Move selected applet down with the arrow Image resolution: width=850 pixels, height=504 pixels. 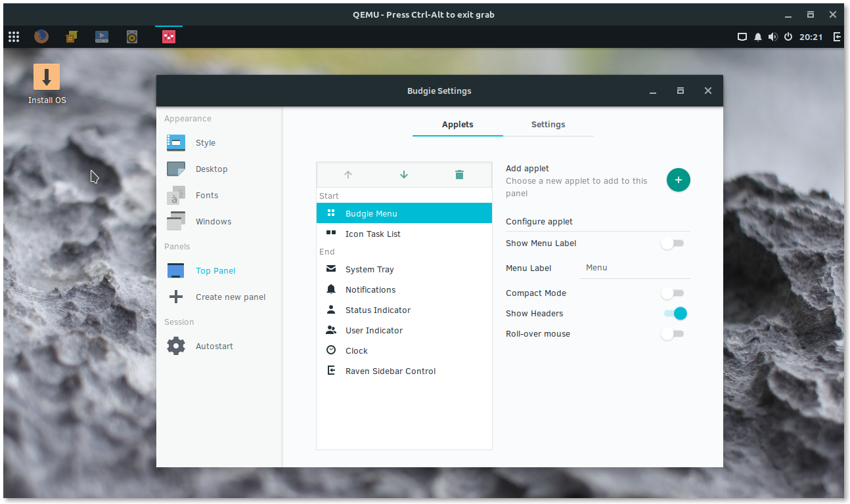pyautogui.click(x=404, y=175)
